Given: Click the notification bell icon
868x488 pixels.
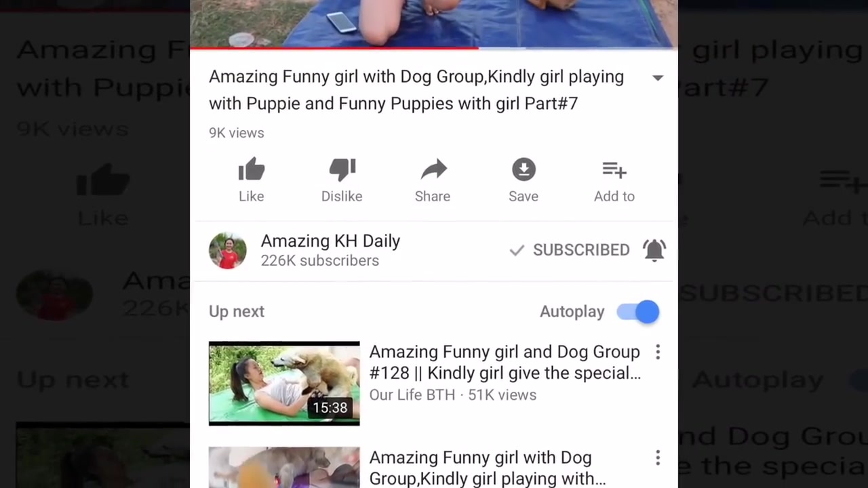Looking at the screenshot, I should (x=654, y=250).
